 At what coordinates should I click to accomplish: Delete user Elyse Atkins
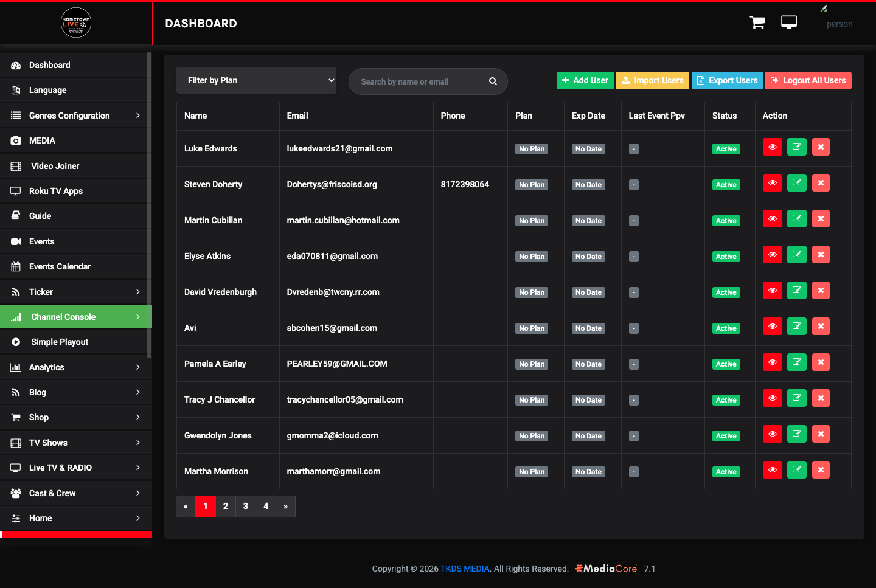tap(821, 255)
